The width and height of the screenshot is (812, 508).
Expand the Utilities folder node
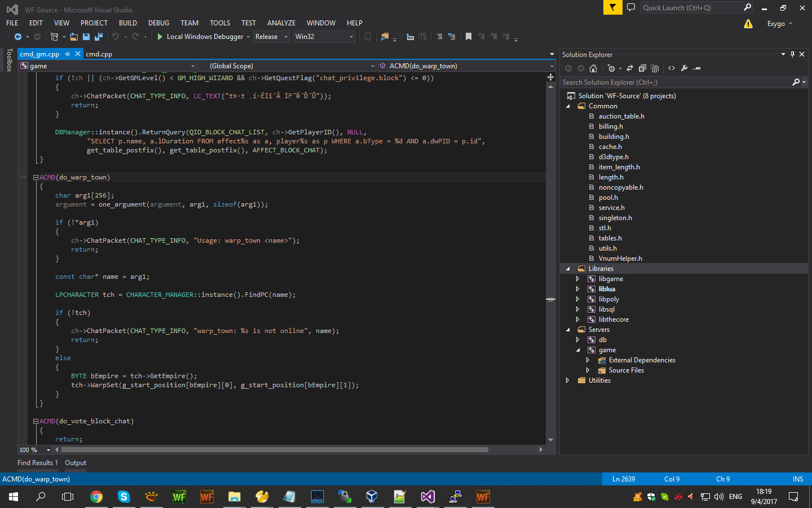point(567,380)
